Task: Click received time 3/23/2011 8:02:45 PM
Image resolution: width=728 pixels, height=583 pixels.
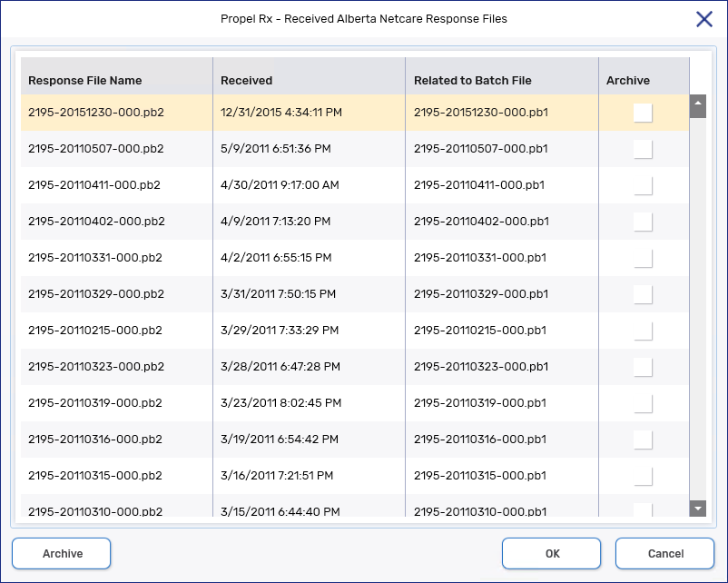Action: point(280,403)
